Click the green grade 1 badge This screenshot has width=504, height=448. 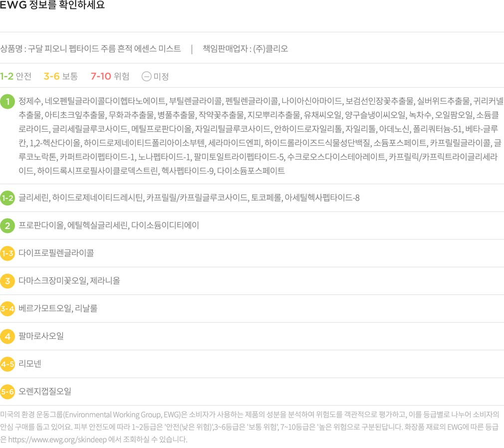7,102
